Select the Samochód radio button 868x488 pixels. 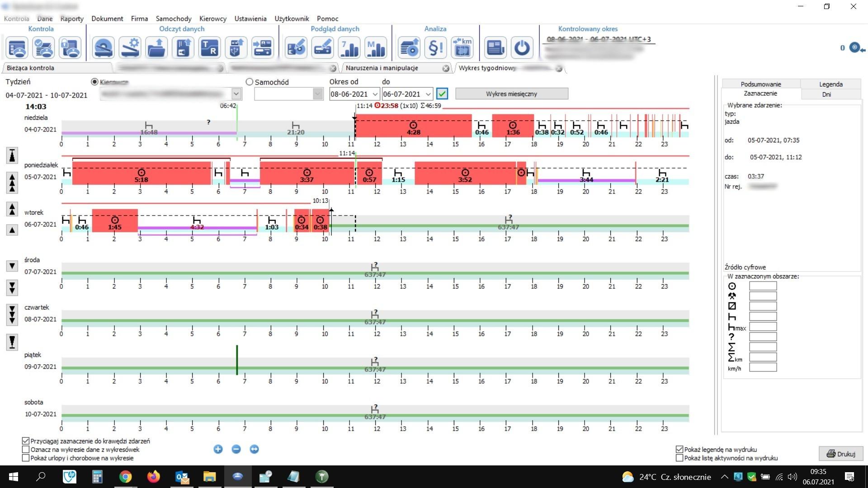pyautogui.click(x=250, y=82)
